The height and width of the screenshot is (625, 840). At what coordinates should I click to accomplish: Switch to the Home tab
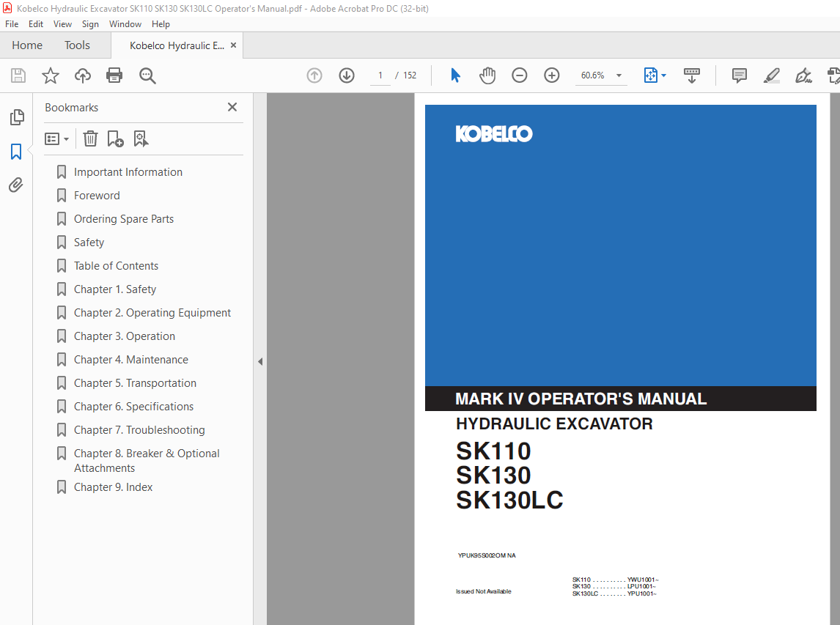click(27, 45)
